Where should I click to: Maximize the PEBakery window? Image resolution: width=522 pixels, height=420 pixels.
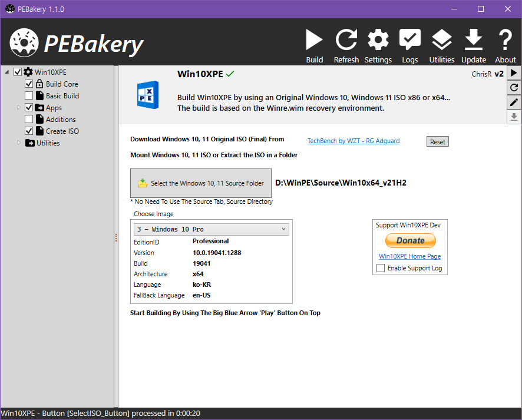481,9
